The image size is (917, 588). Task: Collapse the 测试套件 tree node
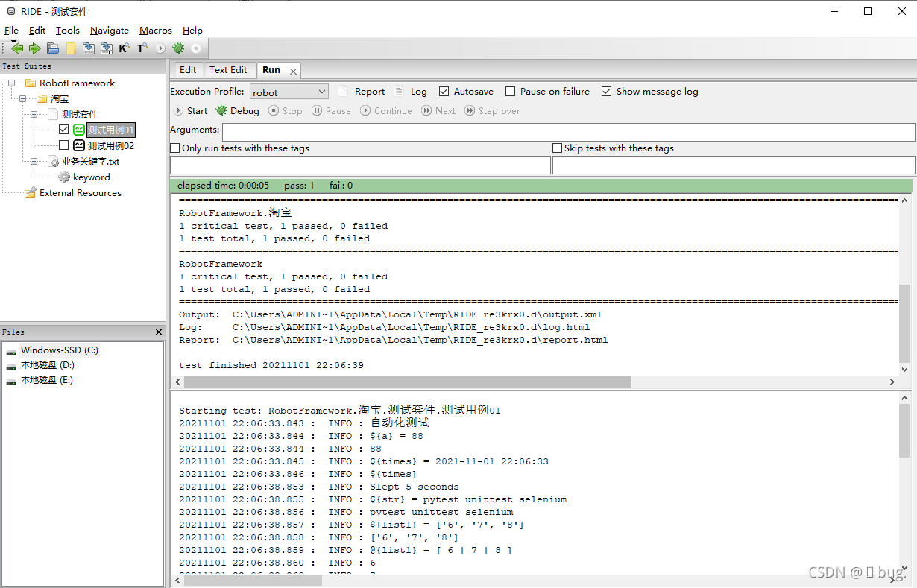tap(34, 115)
